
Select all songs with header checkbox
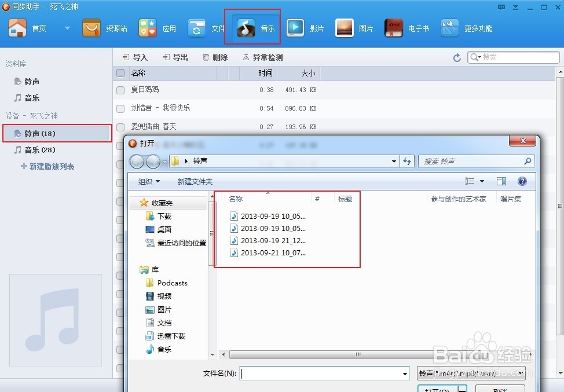pyautogui.click(x=120, y=73)
